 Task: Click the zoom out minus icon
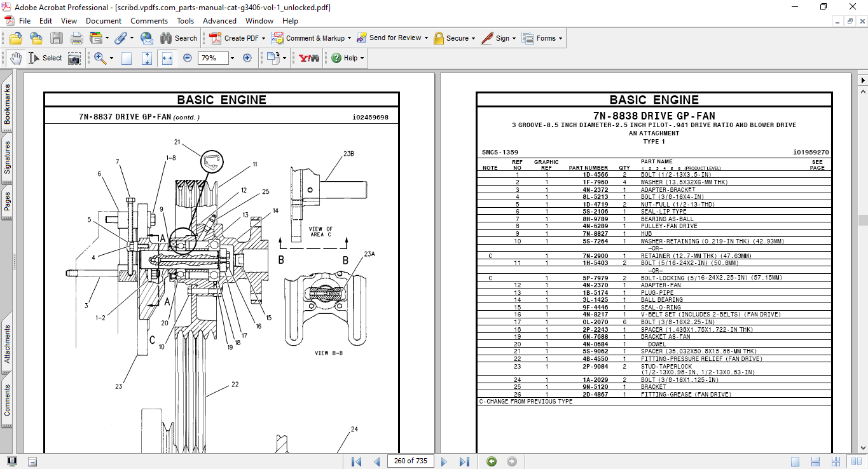[x=188, y=58]
